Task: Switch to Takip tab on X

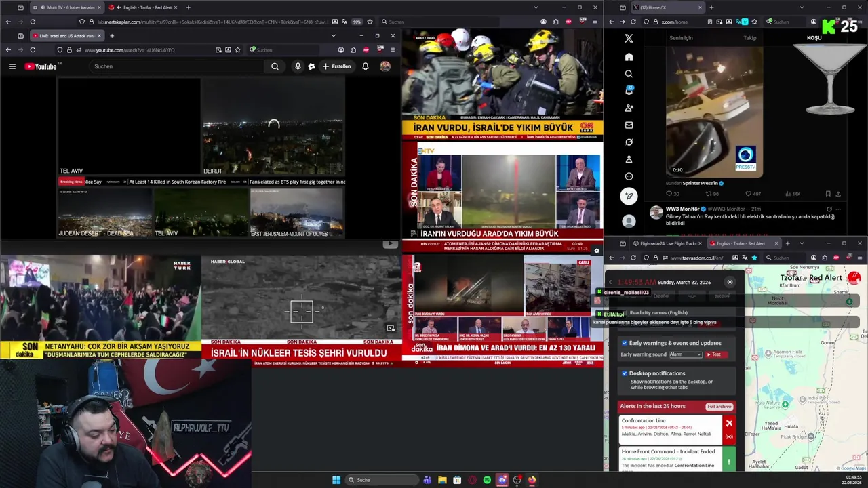Action: (x=749, y=38)
